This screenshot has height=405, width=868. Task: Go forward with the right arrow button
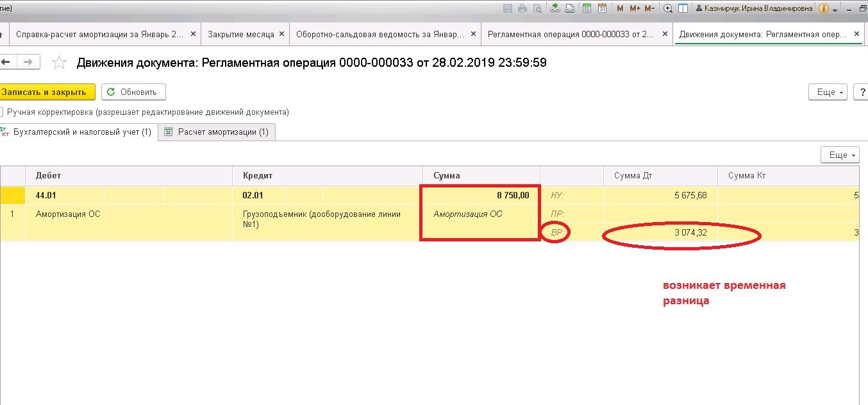(x=28, y=62)
